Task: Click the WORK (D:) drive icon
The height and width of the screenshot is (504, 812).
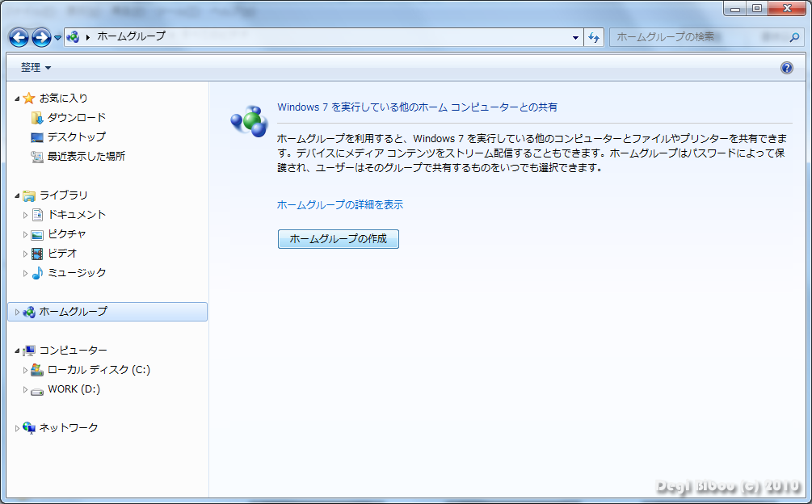Action: coord(37,391)
